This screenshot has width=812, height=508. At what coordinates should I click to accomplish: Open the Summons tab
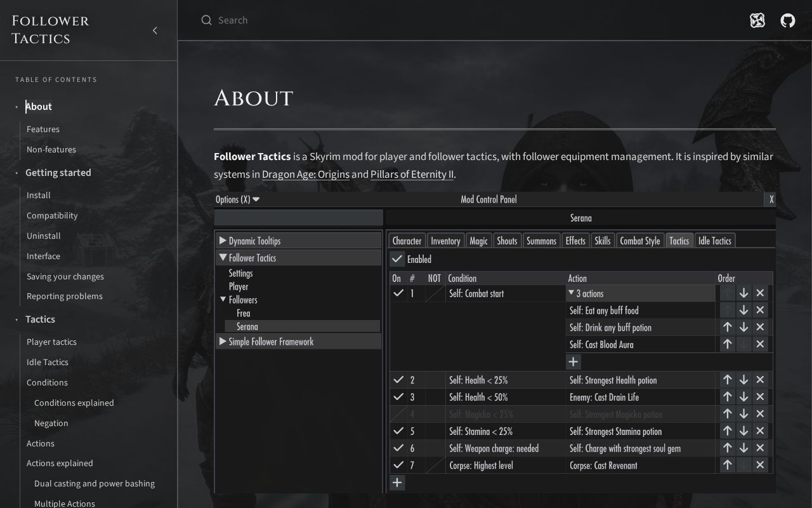pos(541,241)
